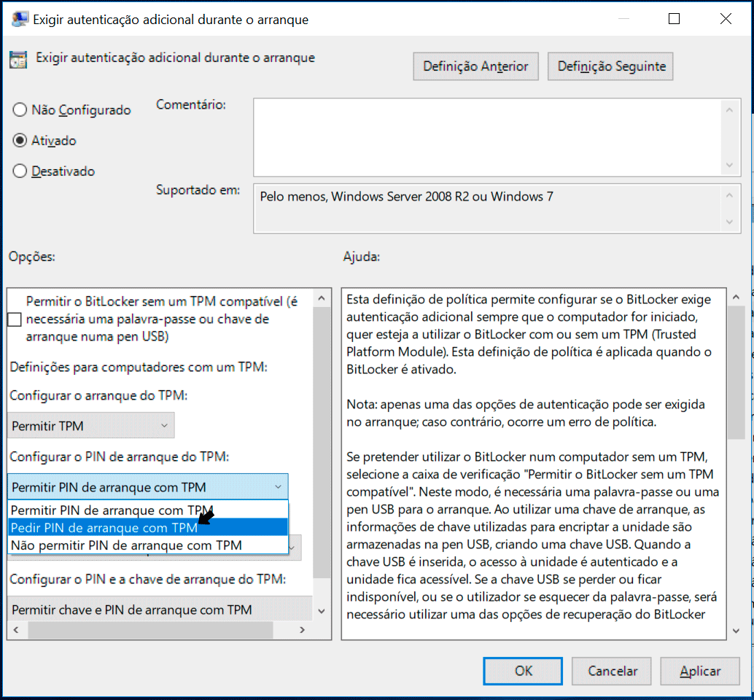Tick Permitir o BitLocker sem um TPM compatível checkbox
Image resolution: width=754 pixels, height=700 pixels.
point(15,319)
